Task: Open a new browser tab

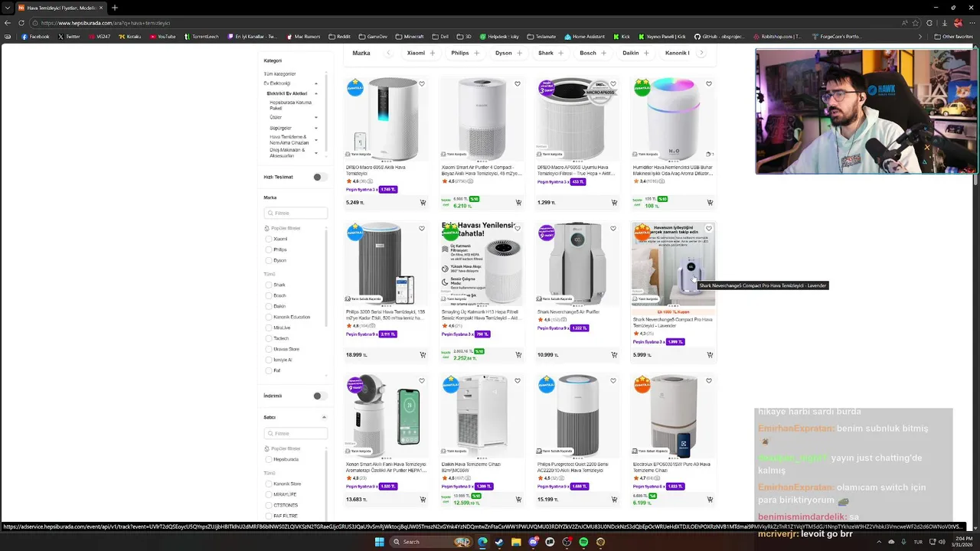Action: (x=115, y=8)
